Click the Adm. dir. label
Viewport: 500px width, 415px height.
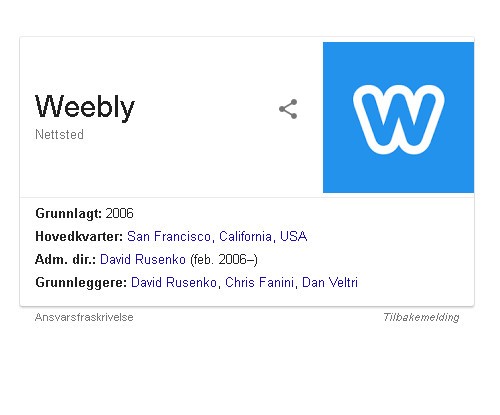[x=66, y=259]
